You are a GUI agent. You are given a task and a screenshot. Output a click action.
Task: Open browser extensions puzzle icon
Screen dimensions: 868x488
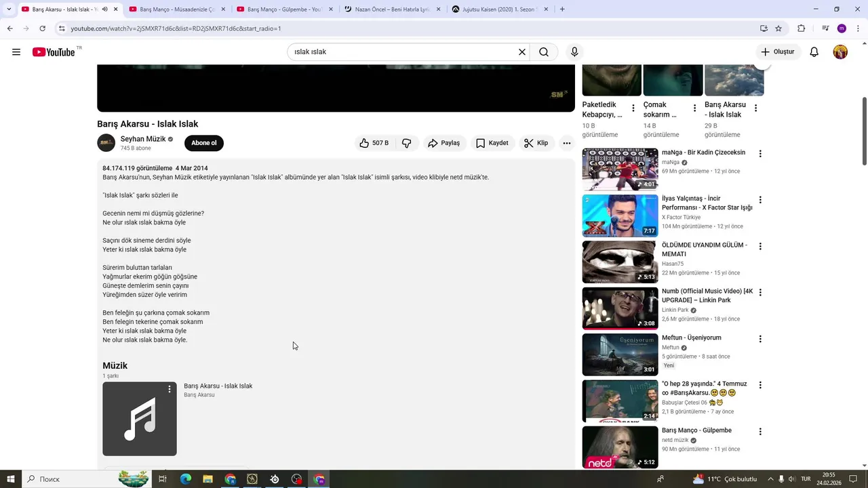coord(801,28)
